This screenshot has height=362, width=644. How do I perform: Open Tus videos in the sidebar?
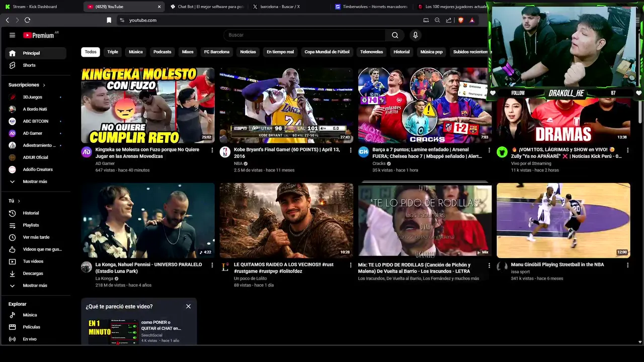tap(35, 261)
